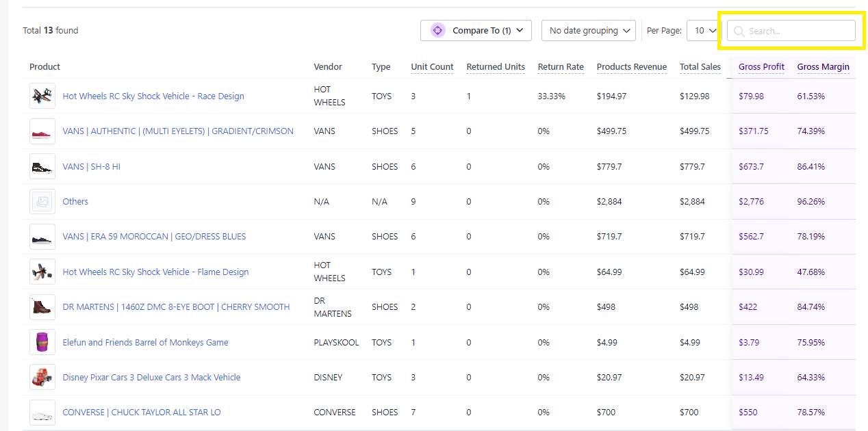Click the placeholder image for Others row
Viewport: 868px width, 431px height.
tap(42, 202)
